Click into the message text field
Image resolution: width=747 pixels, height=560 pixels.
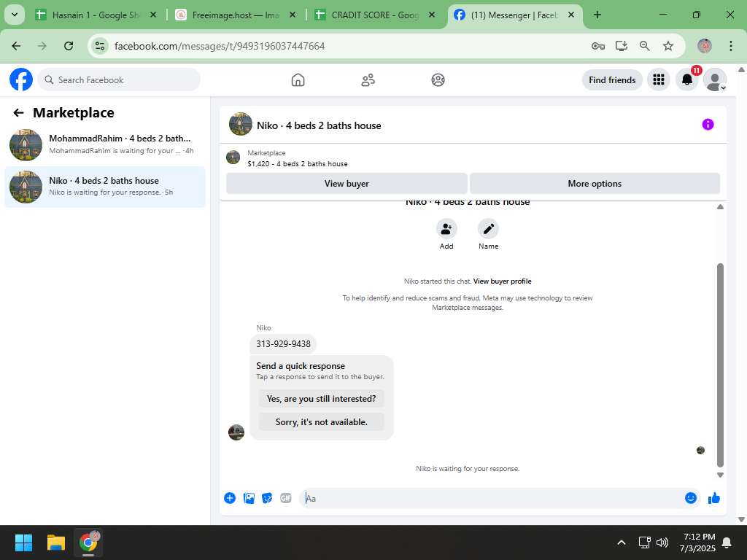pyautogui.click(x=491, y=499)
